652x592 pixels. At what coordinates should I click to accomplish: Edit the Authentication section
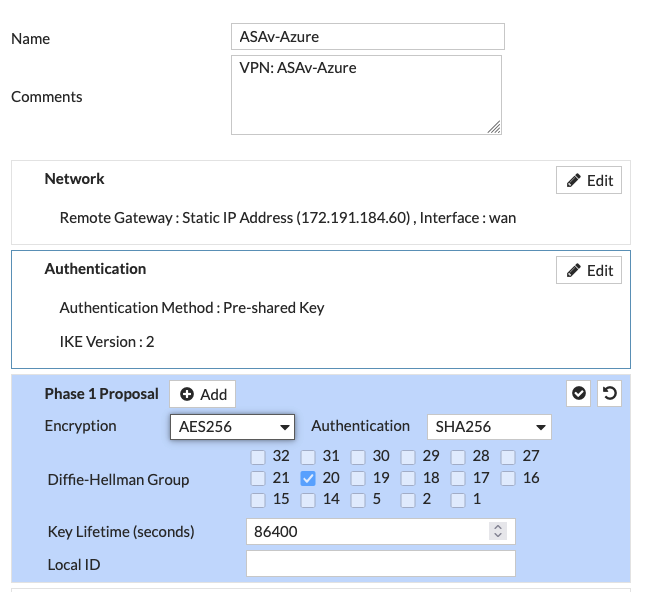(589, 270)
